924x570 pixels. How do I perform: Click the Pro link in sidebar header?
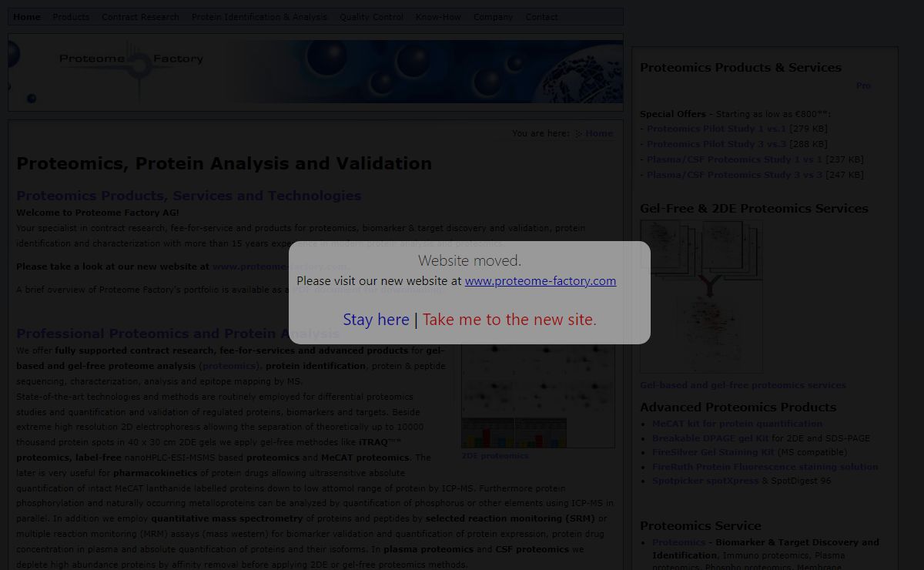[863, 85]
